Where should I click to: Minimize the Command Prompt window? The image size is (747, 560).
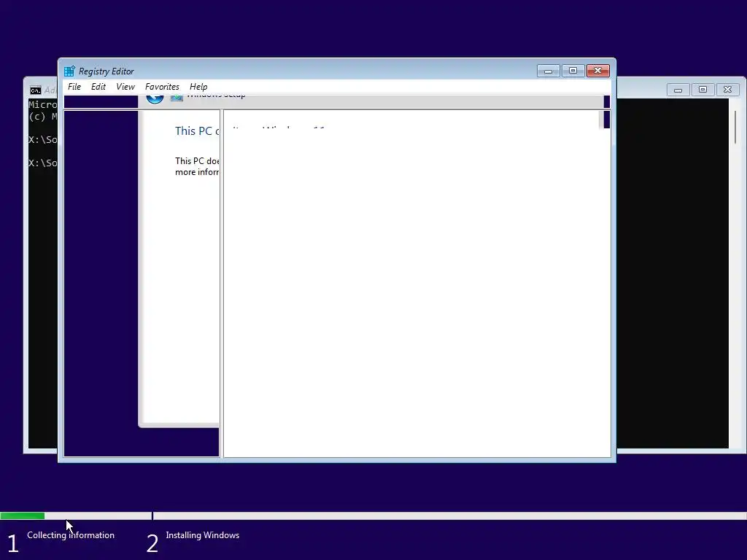pyautogui.click(x=678, y=90)
